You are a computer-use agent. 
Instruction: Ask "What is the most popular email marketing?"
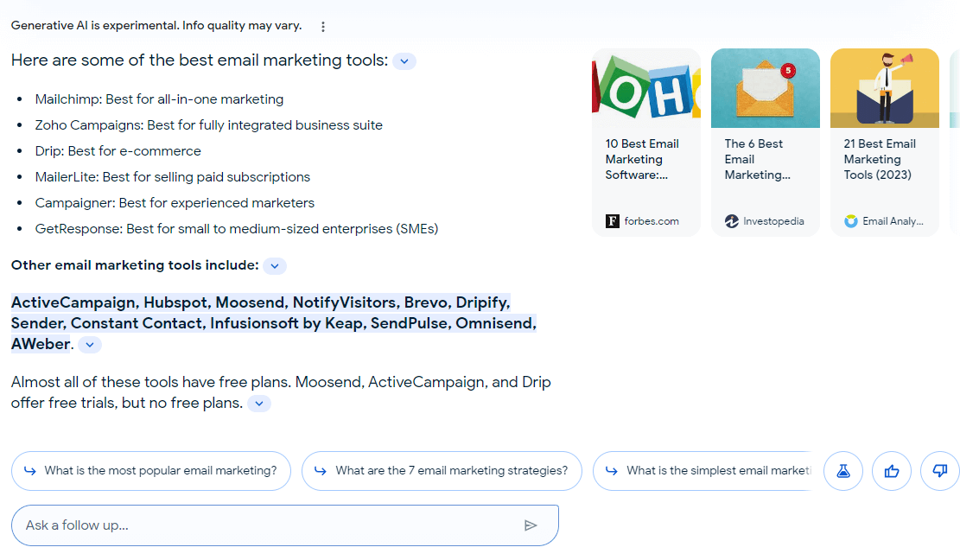click(x=151, y=471)
